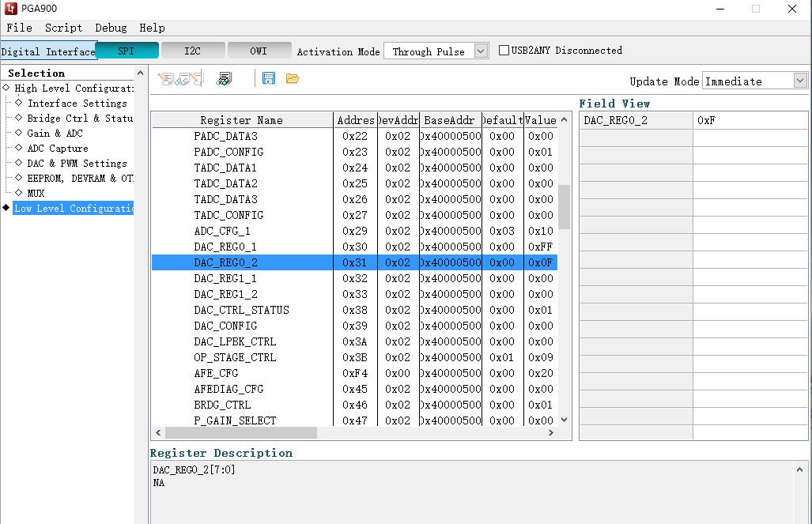Select the SPI interface button

pos(127,51)
